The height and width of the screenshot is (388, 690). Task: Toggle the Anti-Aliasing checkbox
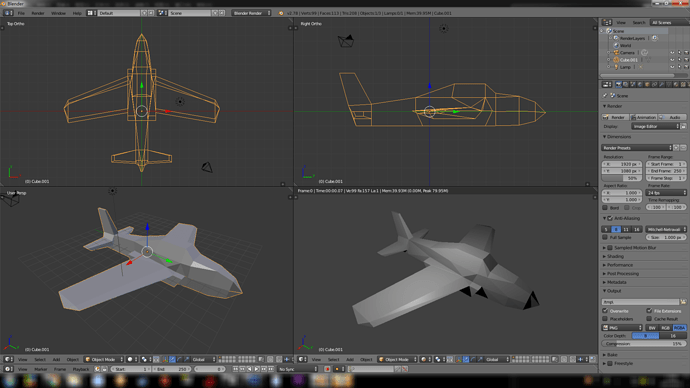click(610, 218)
